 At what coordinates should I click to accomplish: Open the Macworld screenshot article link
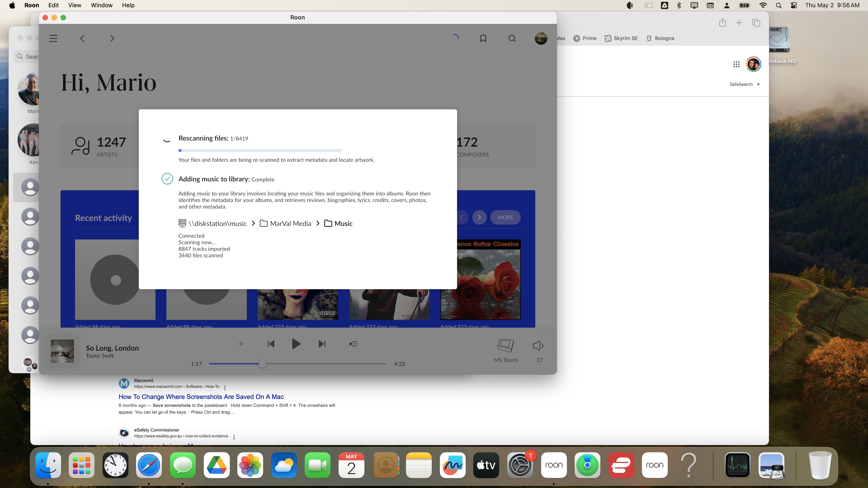tap(201, 397)
